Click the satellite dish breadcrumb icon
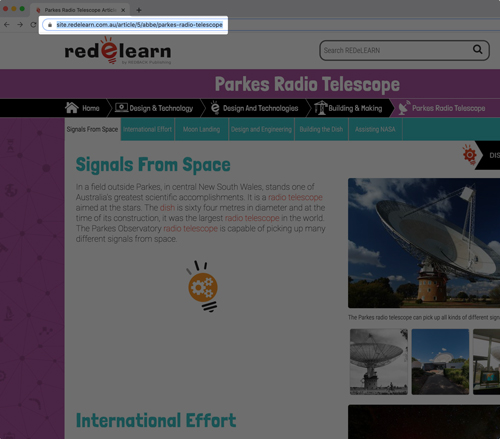The width and height of the screenshot is (500, 439). [x=404, y=108]
